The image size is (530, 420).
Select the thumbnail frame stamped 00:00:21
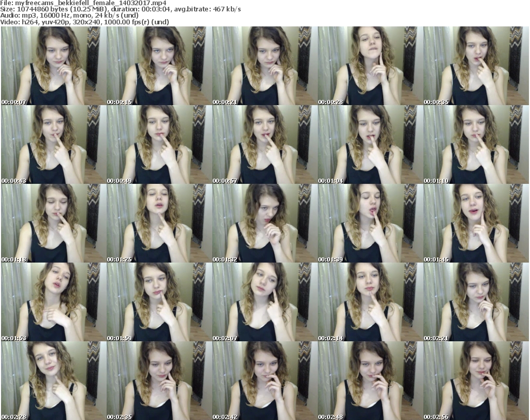[264, 66]
